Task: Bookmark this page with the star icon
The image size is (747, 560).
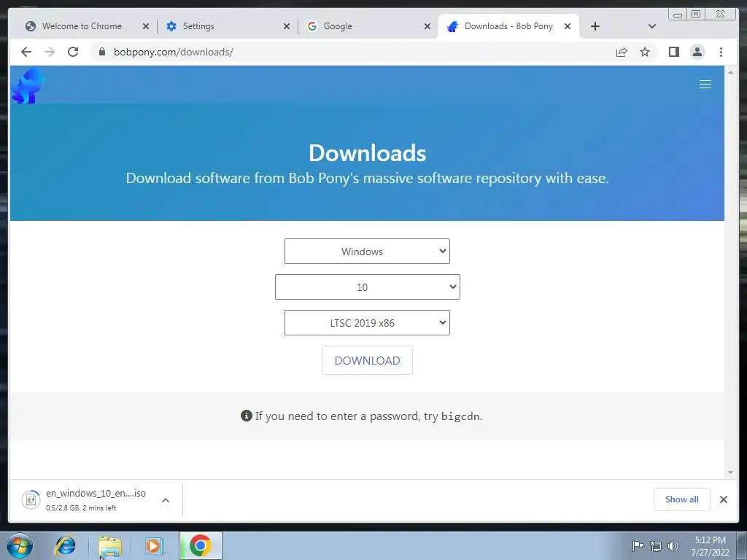Action: (x=645, y=52)
